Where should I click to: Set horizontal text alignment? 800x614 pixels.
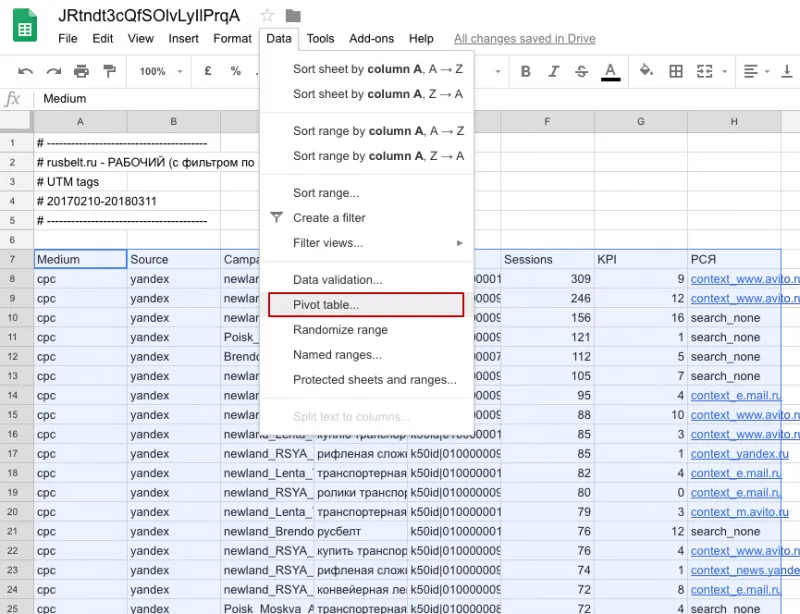pyautogui.click(x=751, y=71)
